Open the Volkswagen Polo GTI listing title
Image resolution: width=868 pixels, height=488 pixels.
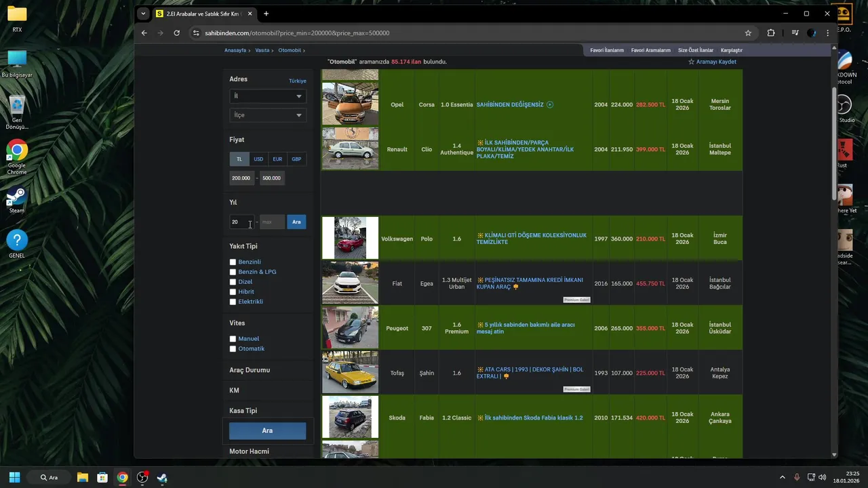tap(531, 239)
